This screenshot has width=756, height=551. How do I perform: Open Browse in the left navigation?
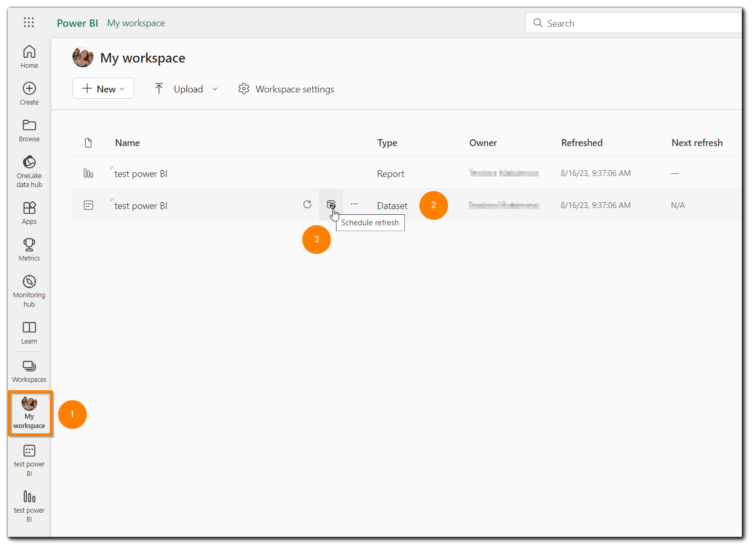click(x=29, y=130)
